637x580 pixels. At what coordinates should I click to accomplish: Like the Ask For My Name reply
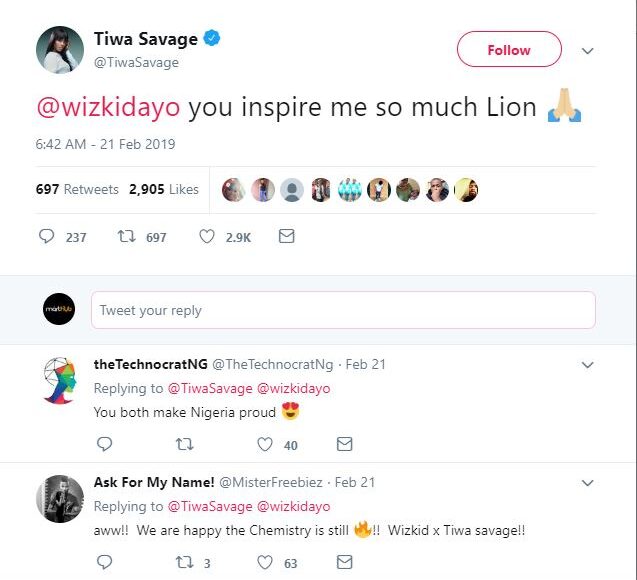coord(265,563)
